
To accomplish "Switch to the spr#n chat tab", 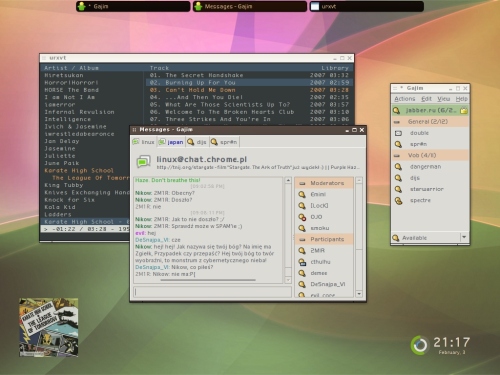I will coord(224,142).
